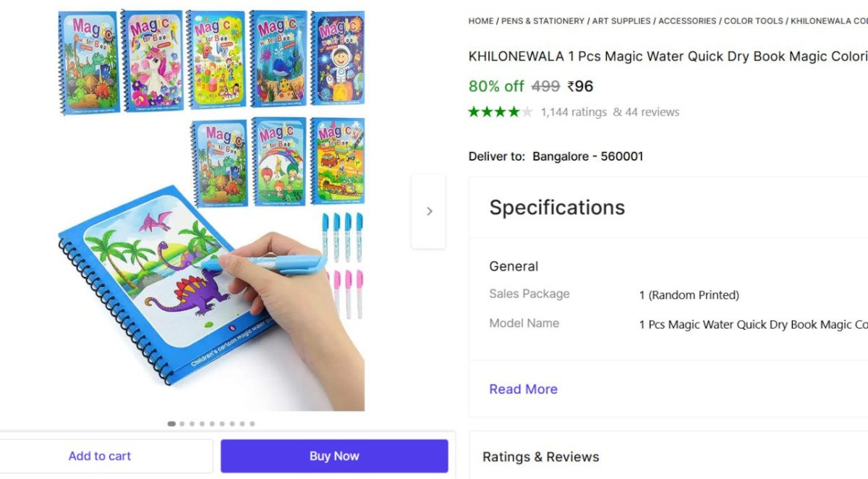Open ART SUPPLIES breadcrumb category
This screenshot has width=868, height=479.
pyautogui.click(x=621, y=21)
